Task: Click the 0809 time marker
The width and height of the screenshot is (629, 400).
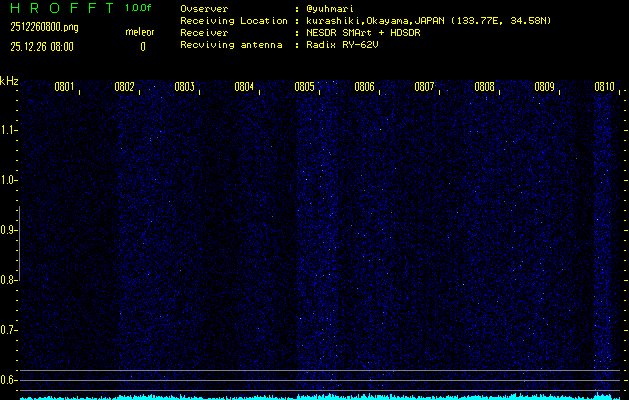Action: coord(544,87)
